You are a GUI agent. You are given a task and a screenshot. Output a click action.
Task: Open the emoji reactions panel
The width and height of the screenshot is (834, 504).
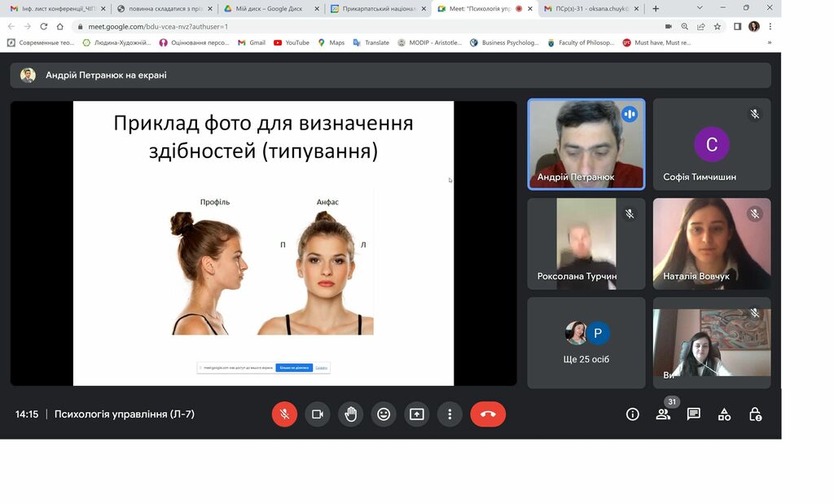pos(384,414)
